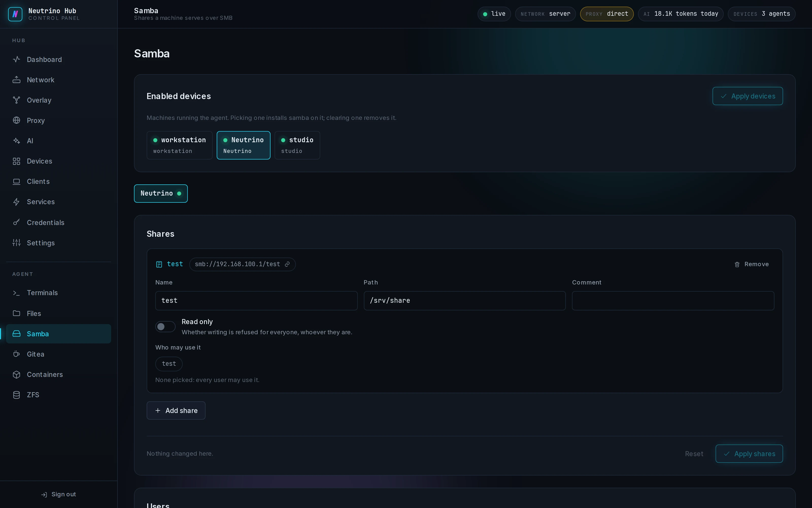This screenshot has width=812, height=508.
Task: Click the Devices grid icon in sidebar
Action: click(x=16, y=161)
